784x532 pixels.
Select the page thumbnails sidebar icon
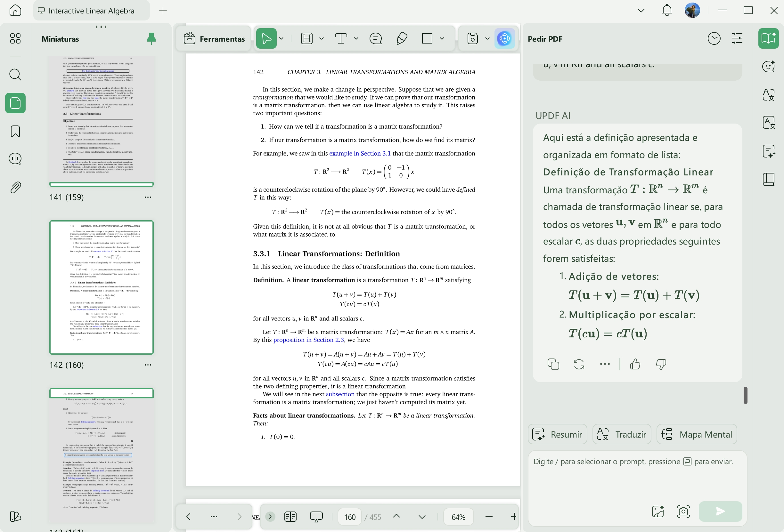(x=15, y=103)
